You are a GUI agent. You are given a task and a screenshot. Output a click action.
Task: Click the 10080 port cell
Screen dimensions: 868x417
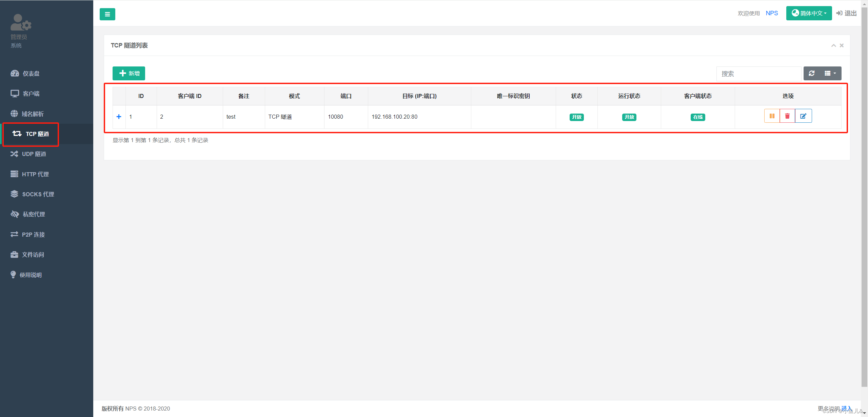tap(346, 117)
